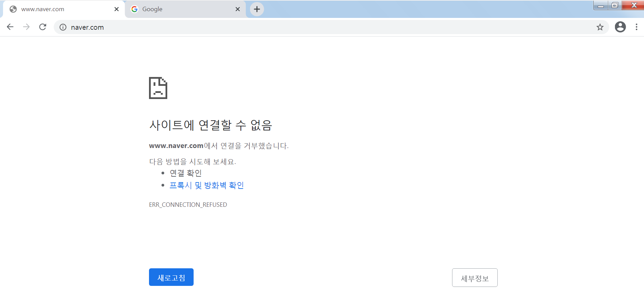Open the user profile avatar
The width and height of the screenshot is (644, 295).
coord(620,27)
